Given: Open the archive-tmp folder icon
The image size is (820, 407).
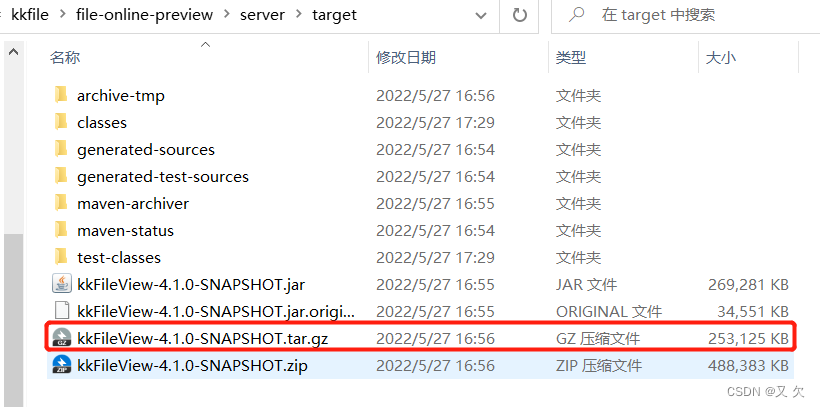Looking at the screenshot, I should 61,95.
